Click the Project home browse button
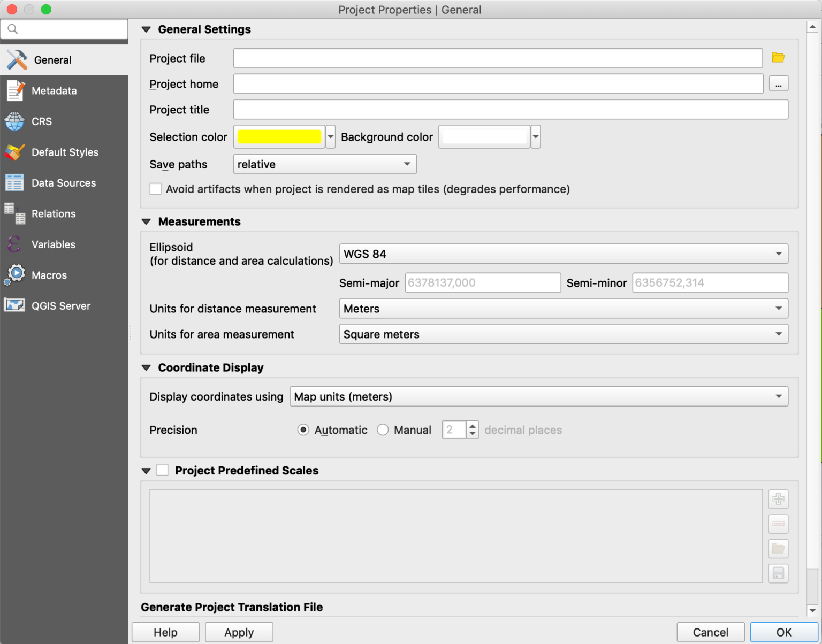This screenshot has width=822, height=644. (779, 83)
